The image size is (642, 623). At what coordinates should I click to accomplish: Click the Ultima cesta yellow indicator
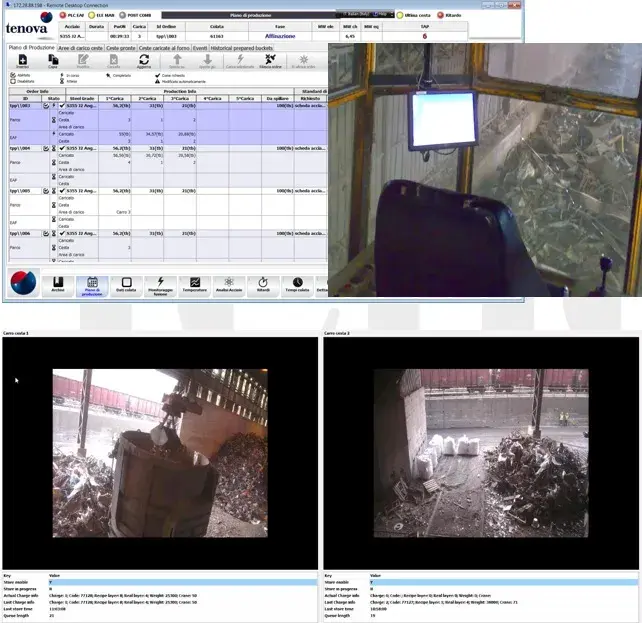400,15
